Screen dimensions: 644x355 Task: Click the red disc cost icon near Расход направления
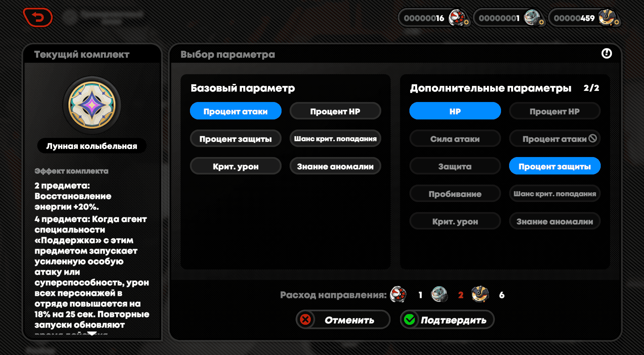tap(398, 295)
